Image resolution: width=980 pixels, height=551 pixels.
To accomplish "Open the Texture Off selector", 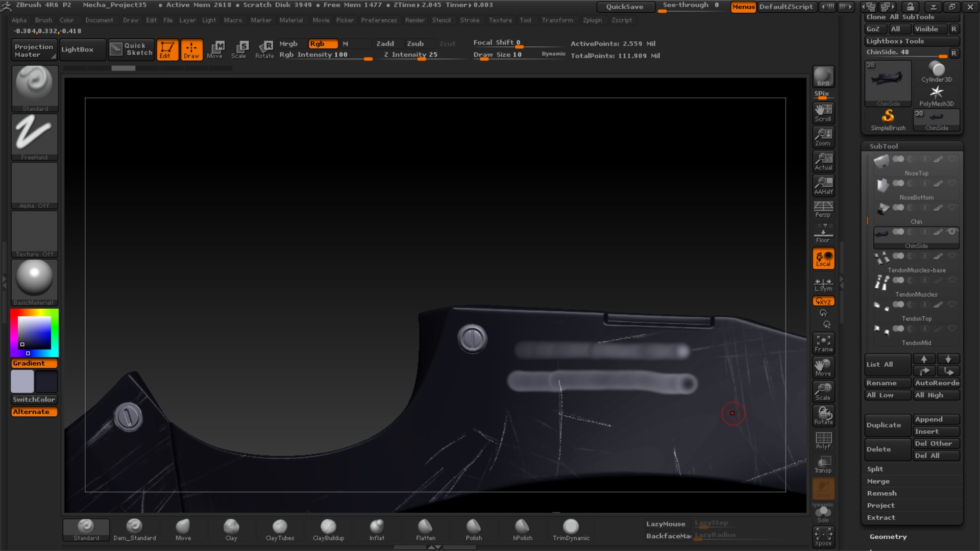I will tap(35, 234).
